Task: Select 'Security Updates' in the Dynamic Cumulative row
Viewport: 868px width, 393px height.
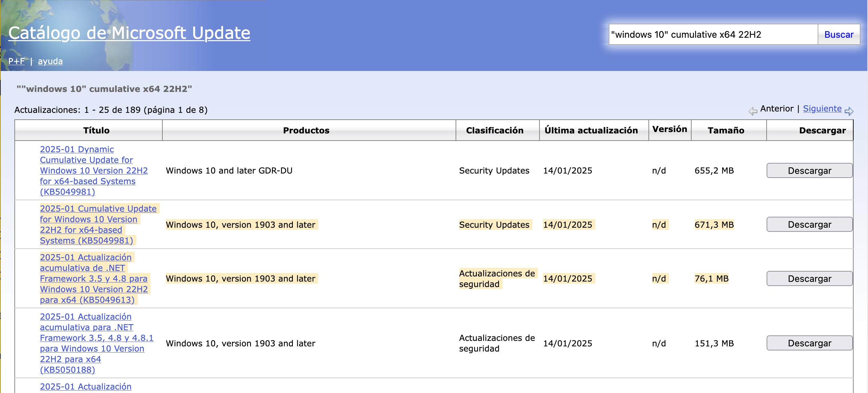Action: click(x=494, y=170)
